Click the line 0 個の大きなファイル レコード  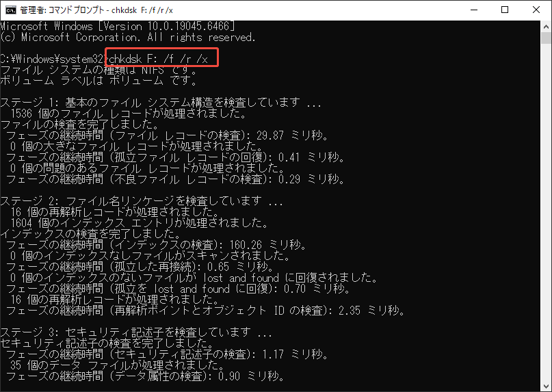(137, 146)
